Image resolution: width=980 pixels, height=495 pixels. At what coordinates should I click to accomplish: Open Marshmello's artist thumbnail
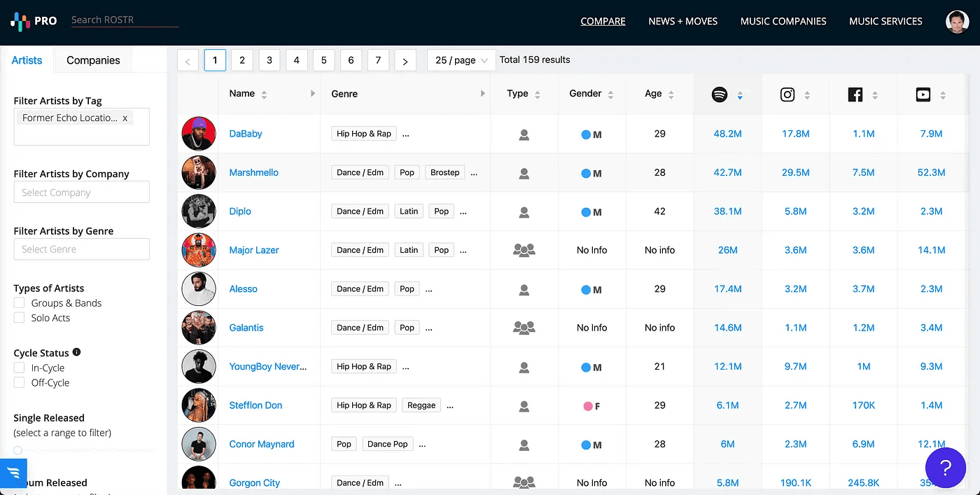point(199,172)
